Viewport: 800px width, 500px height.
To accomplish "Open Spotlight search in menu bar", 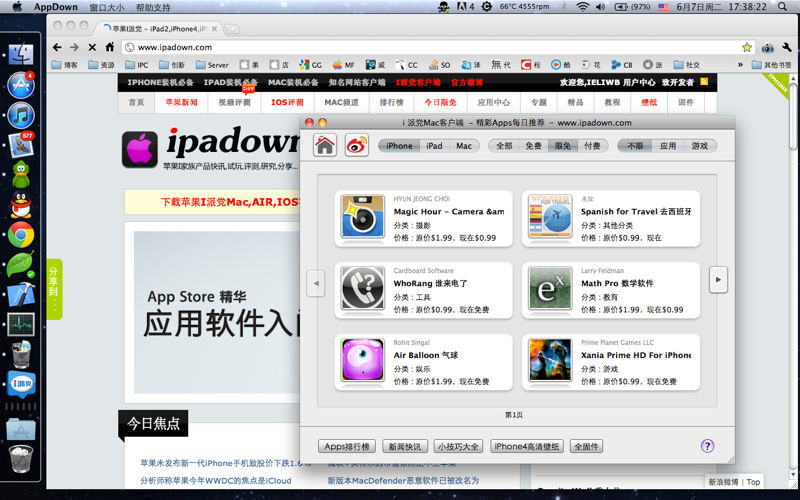I will (782, 7).
